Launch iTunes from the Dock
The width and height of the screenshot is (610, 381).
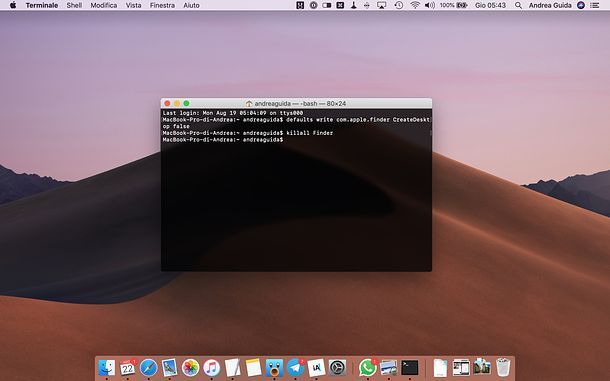point(212,367)
